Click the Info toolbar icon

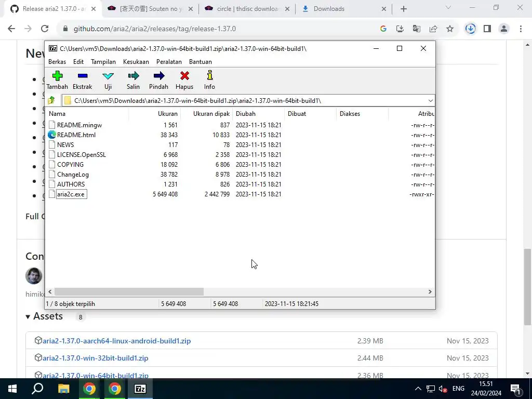(210, 75)
